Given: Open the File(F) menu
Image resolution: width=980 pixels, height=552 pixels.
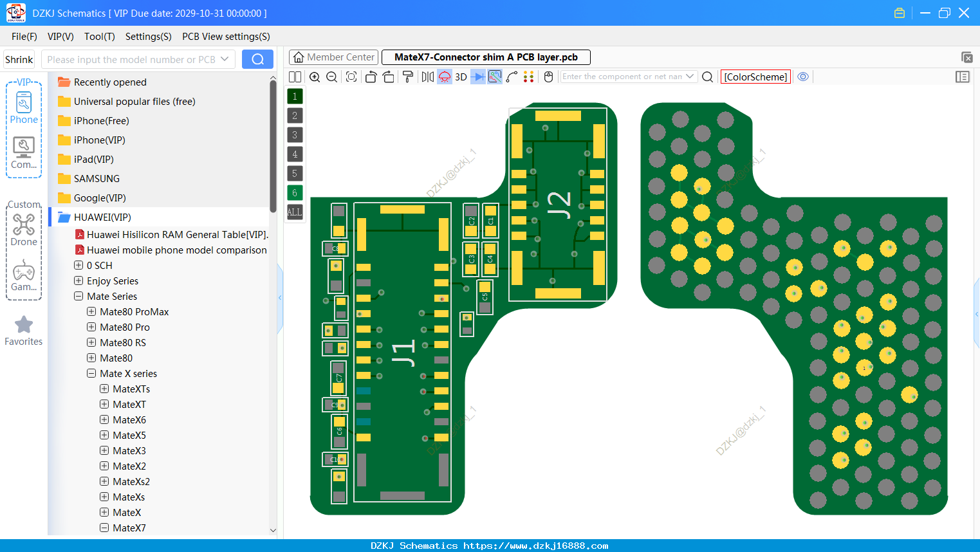Looking at the screenshot, I should pos(24,37).
